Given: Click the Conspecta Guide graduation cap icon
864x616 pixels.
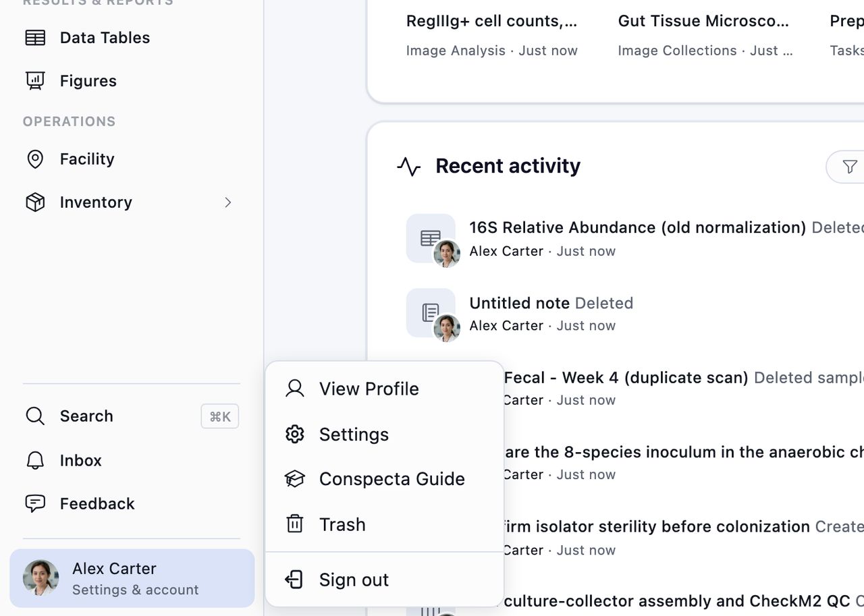Looking at the screenshot, I should pos(295,479).
